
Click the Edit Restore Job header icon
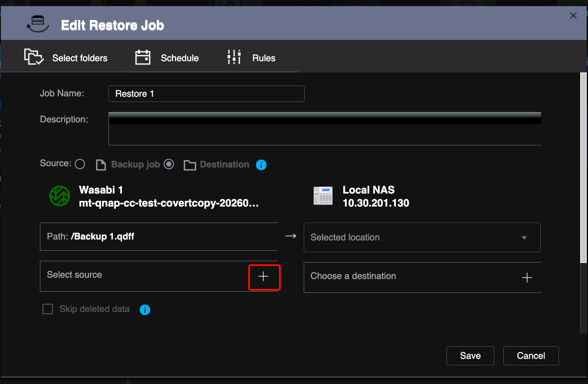[38, 25]
